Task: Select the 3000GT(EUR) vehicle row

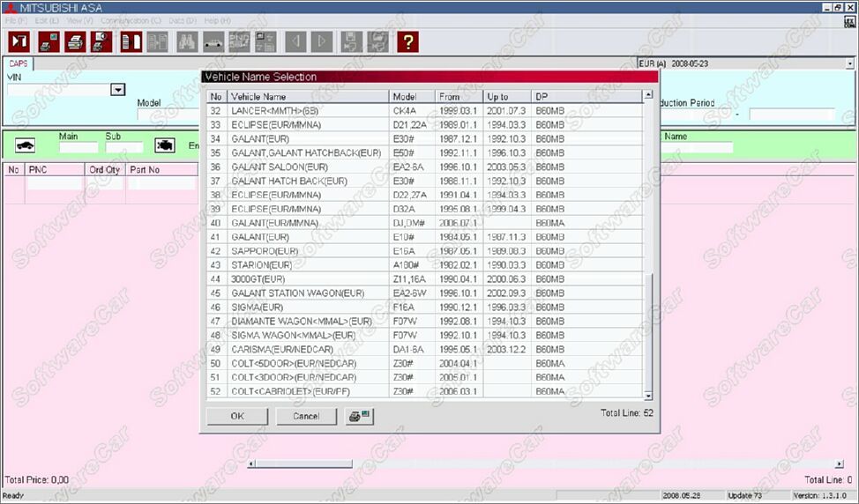Action: (424, 279)
